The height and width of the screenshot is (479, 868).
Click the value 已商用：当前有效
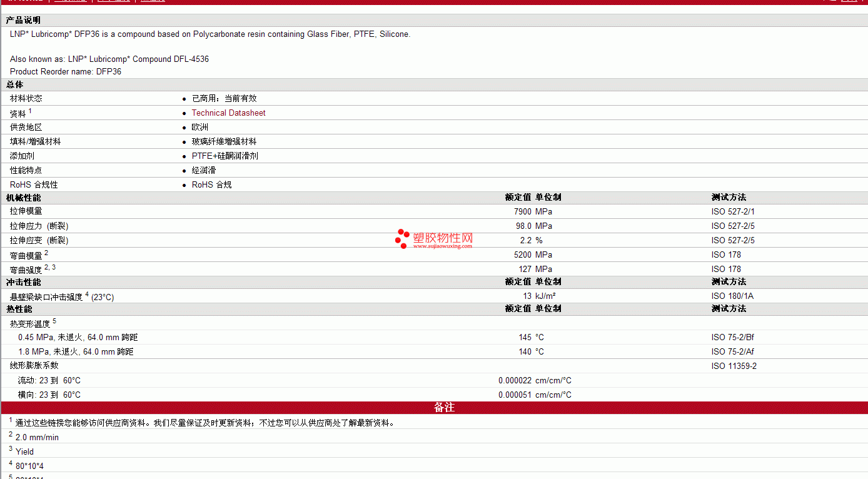224,99
